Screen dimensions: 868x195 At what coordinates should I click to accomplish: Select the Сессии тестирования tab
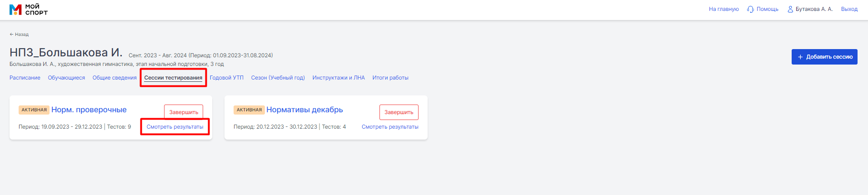[x=173, y=78]
